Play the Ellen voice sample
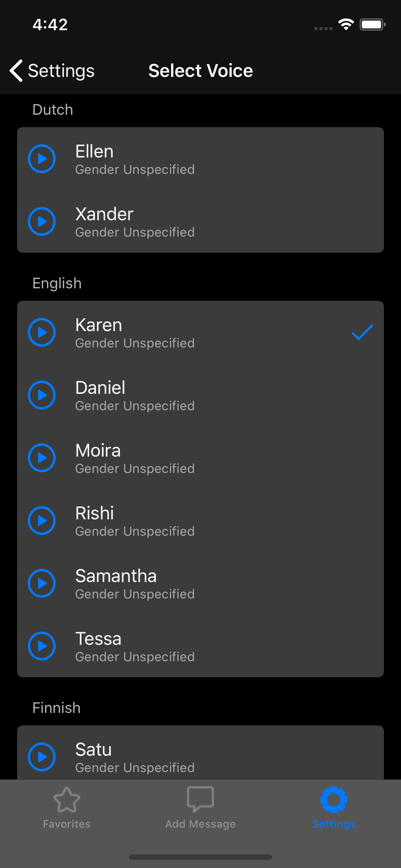401x868 pixels. click(x=42, y=159)
